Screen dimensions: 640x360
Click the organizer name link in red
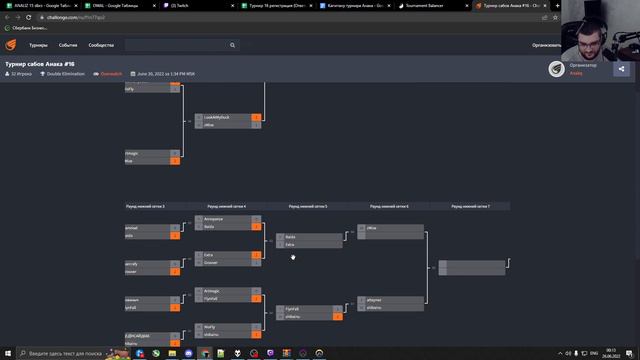pyautogui.click(x=576, y=73)
